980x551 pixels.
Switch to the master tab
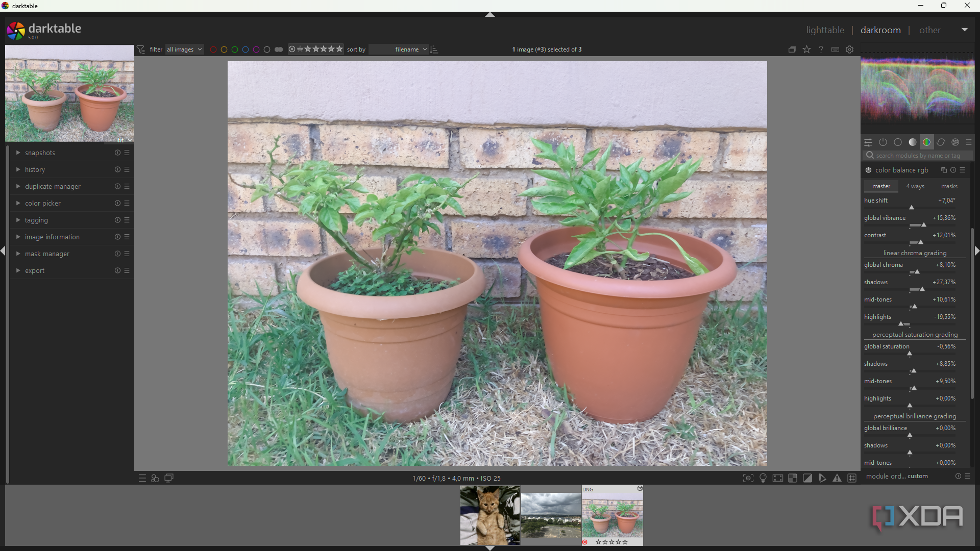point(881,186)
